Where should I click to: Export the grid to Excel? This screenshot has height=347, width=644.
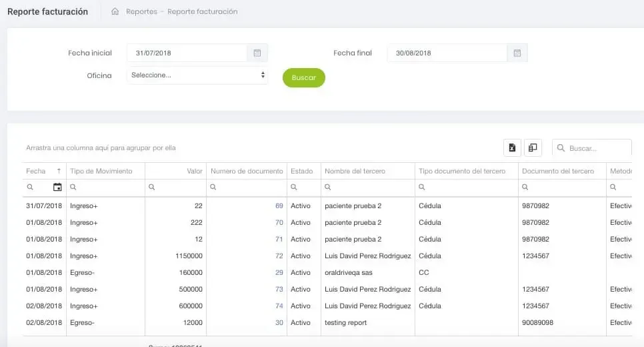[x=511, y=147]
